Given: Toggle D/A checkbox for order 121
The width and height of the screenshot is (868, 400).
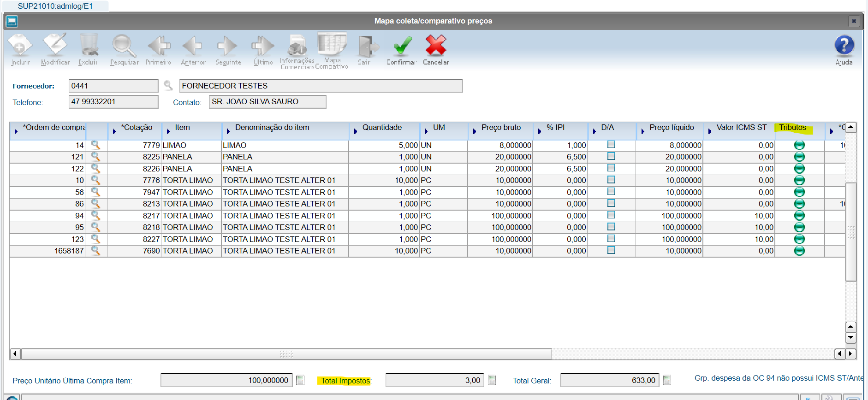Looking at the screenshot, I should tap(611, 156).
